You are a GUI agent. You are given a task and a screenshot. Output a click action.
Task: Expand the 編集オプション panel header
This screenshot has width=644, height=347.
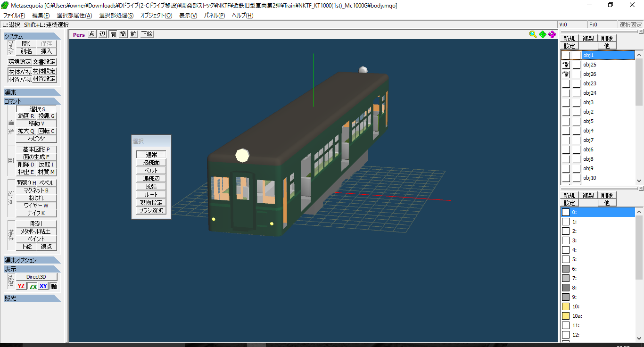click(32, 260)
